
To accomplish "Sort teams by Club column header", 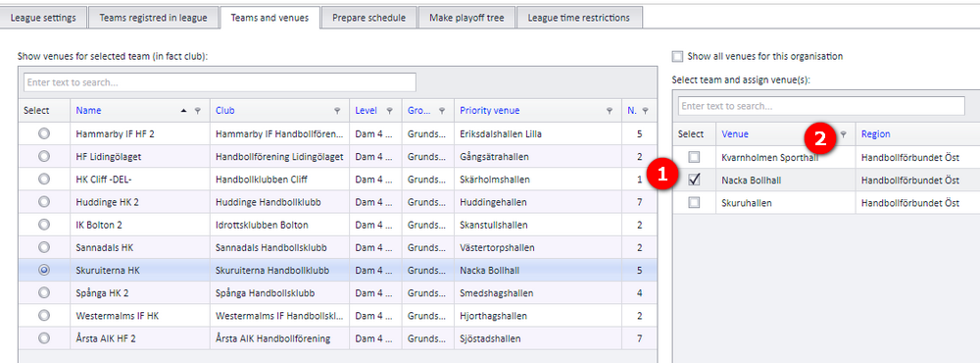I will pyautogui.click(x=224, y=111).
